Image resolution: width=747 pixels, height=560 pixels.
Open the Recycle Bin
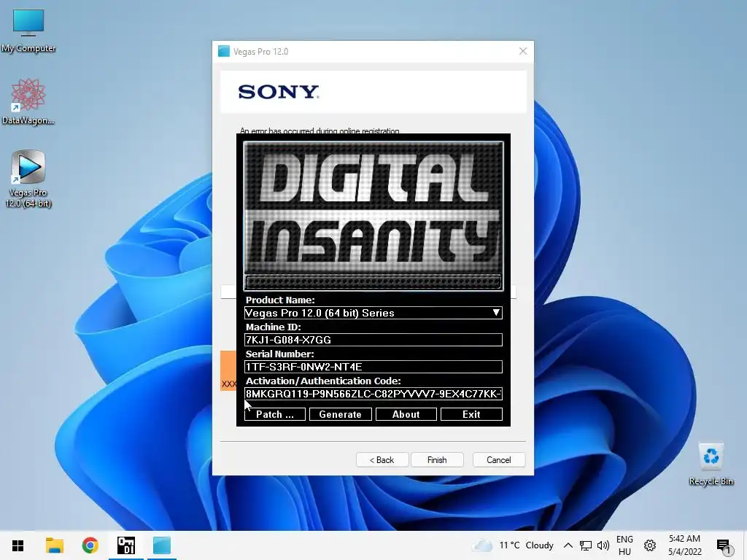point(711,464)
